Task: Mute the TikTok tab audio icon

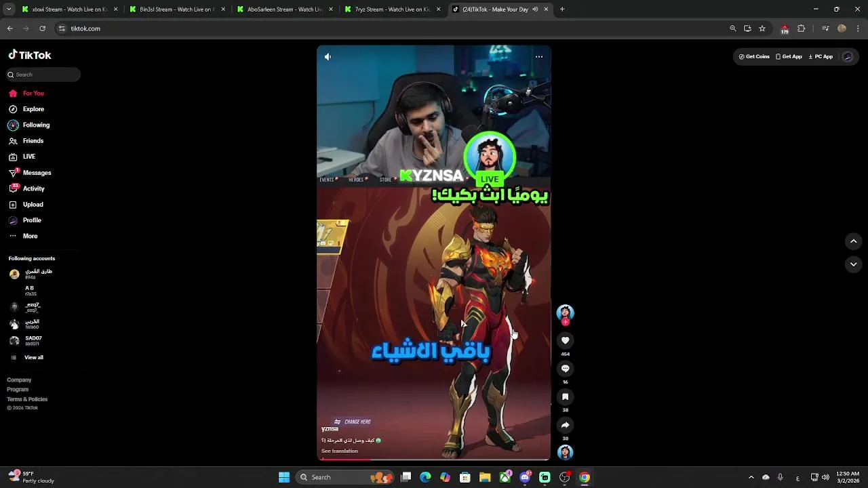Action: [536, 9]
